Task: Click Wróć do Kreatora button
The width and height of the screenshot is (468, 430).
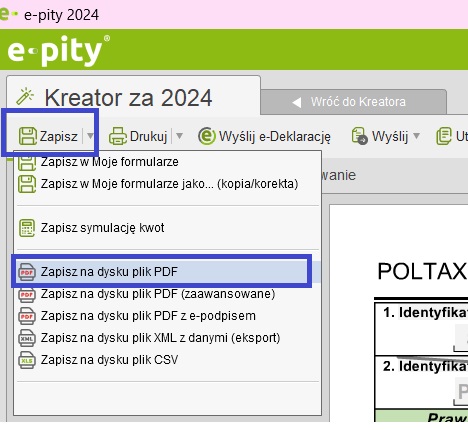Action: tap(354, 102)
